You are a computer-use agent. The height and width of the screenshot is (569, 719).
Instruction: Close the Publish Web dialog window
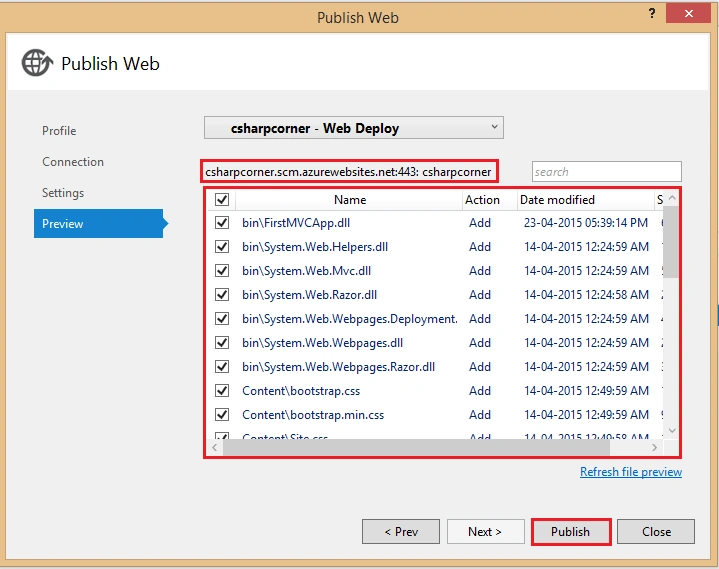pos(688,13)
